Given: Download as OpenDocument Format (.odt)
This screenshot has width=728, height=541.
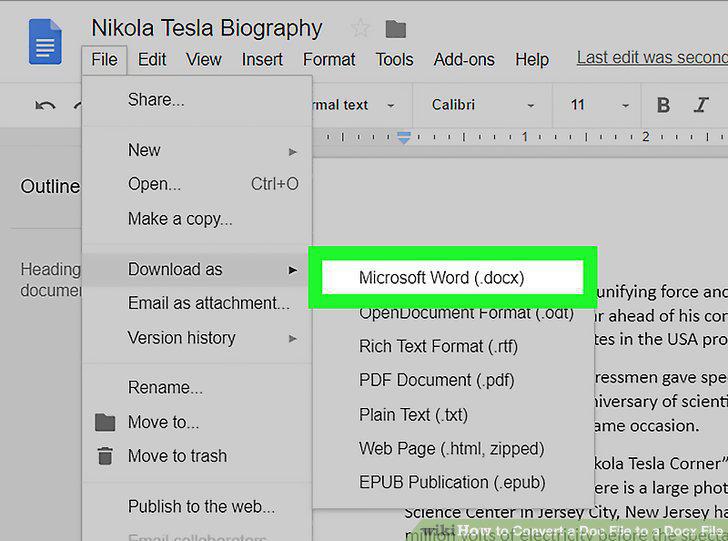Looking at the screenshot, I should [x=454, y=313].
